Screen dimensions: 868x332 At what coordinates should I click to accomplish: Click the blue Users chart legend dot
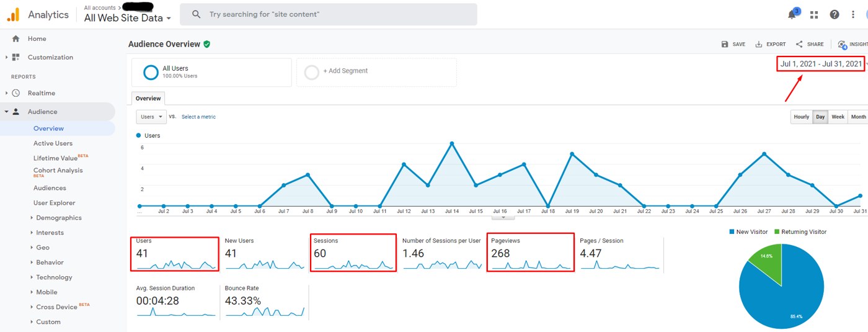(138, 135)
